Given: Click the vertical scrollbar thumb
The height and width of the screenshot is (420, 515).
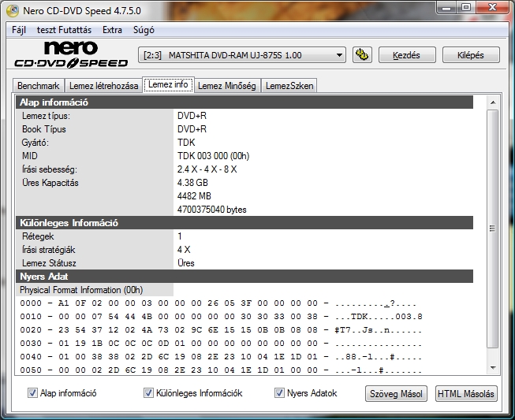Looking at the screenshot, I should click(x=493, y=229).
